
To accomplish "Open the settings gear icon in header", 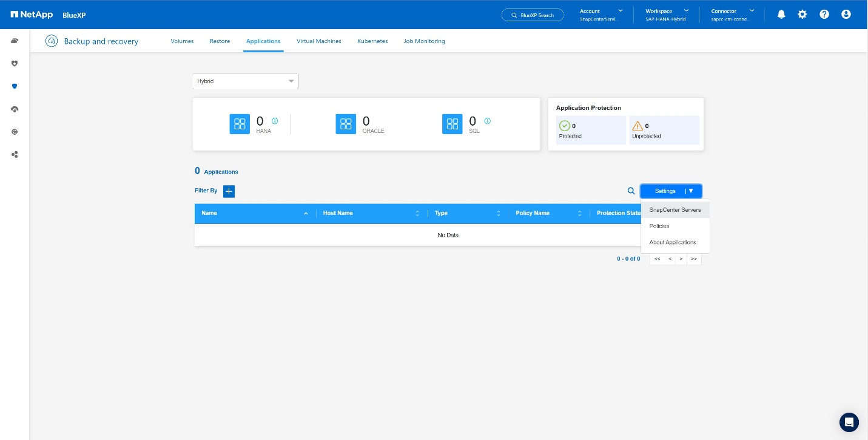I will [x=802, y=15].
